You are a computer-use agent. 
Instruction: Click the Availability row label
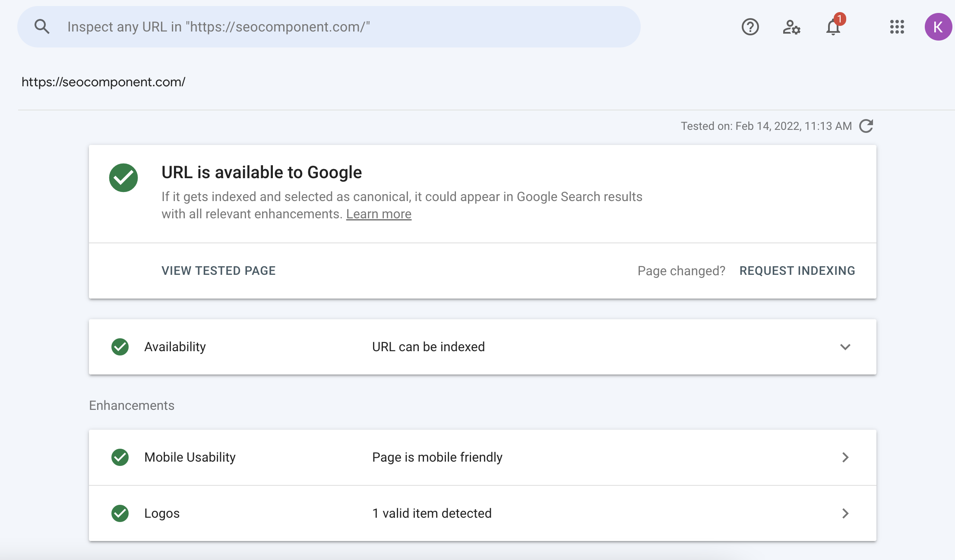[175, 347]
